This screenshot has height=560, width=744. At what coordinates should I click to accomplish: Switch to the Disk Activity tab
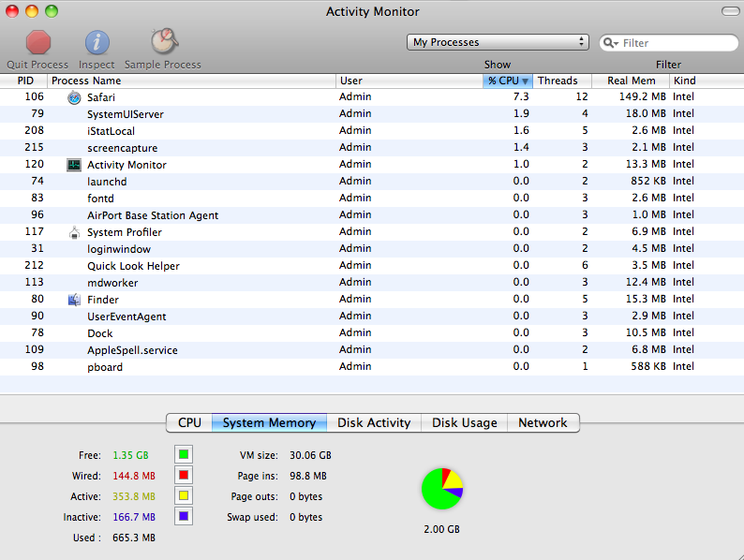(374, 422)
